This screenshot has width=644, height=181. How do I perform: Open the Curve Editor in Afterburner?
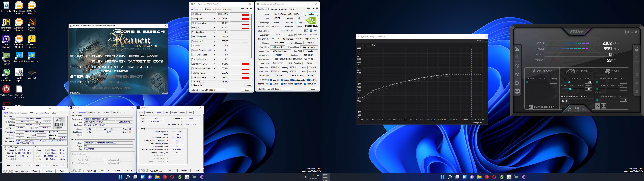[542, 107]
